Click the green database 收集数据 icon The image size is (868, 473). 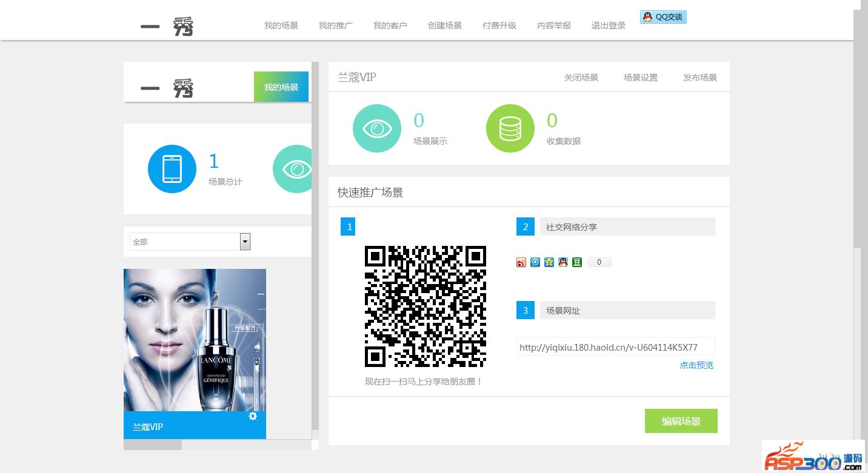[x=510, y=128]
